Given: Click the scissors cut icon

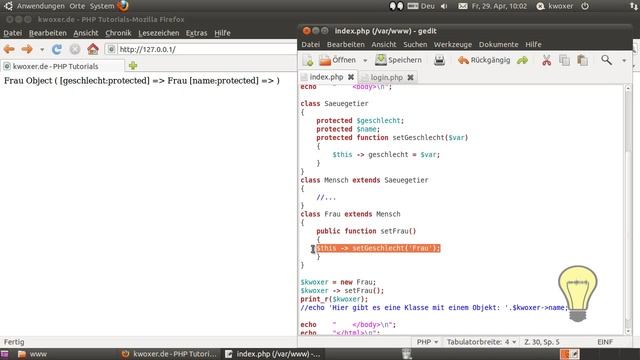Looking at the screenshot, I should pos(546,60).
